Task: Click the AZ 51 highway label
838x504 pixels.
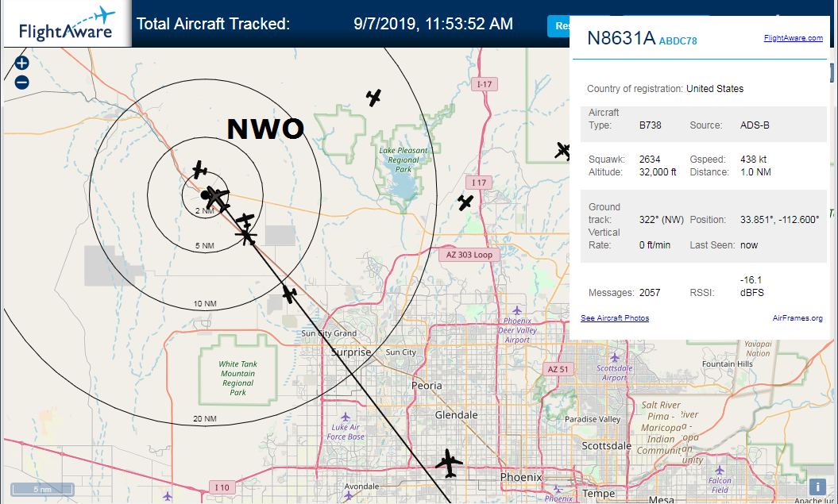Action: tap(558, 369)
